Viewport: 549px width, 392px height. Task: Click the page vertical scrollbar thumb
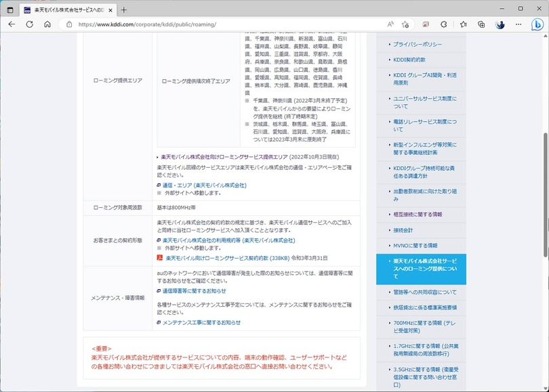click(546, 195)
